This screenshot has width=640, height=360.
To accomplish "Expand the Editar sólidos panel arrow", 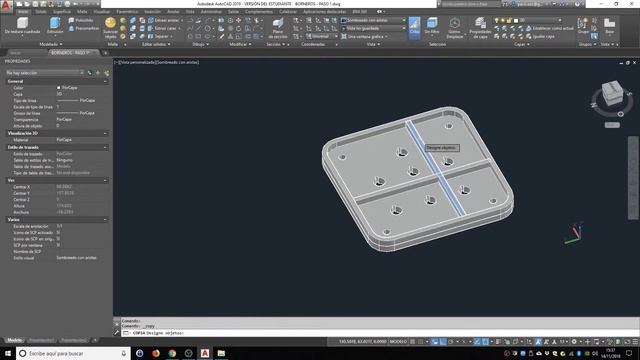I will point(169,44).
